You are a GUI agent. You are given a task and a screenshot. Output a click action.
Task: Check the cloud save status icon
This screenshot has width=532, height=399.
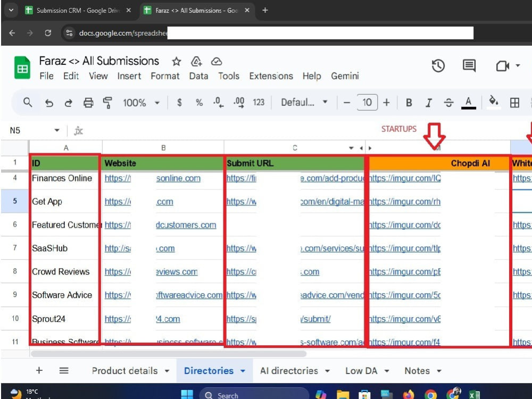217,61
